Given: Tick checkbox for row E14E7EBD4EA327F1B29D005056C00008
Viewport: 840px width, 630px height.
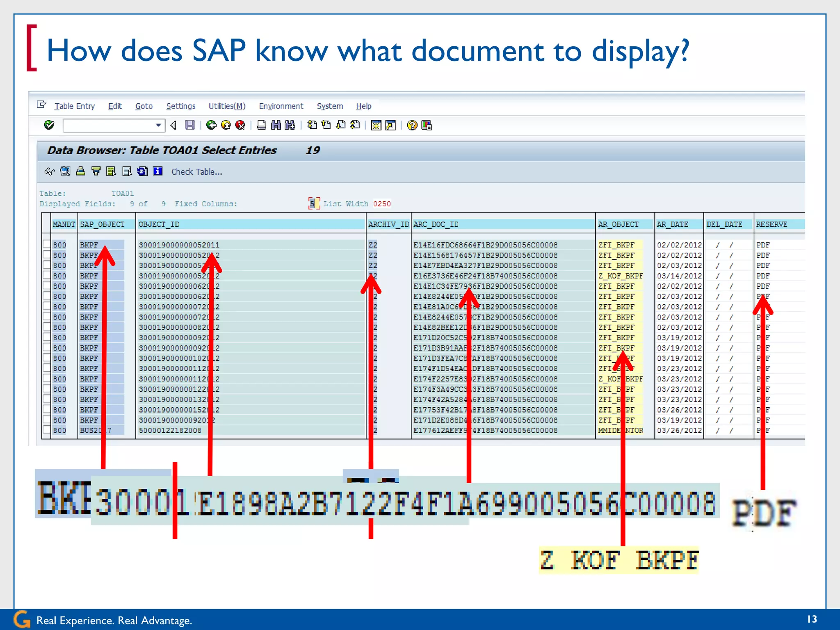Looking at the screenshot, I should click(47, 265).
